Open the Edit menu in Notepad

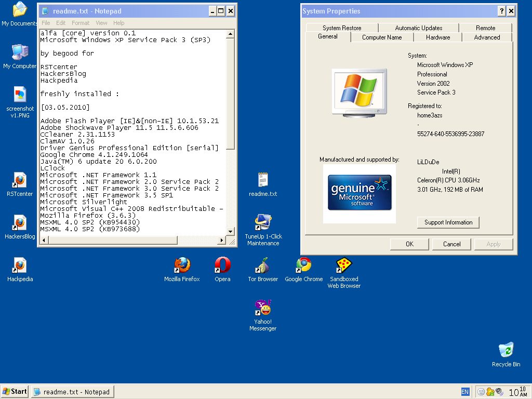click(61, 23)
